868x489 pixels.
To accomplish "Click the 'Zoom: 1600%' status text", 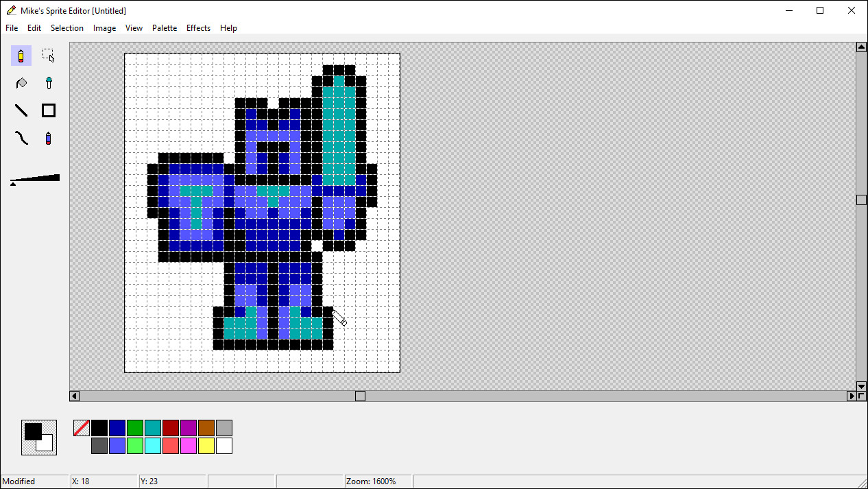I will pos(371,481).
